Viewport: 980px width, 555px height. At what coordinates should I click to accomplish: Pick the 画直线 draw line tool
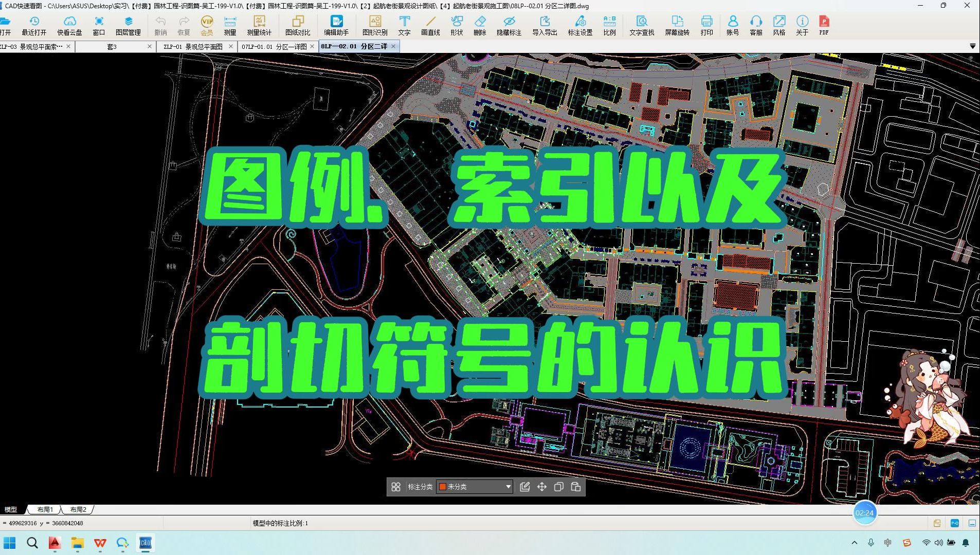(x=431, y=25)
